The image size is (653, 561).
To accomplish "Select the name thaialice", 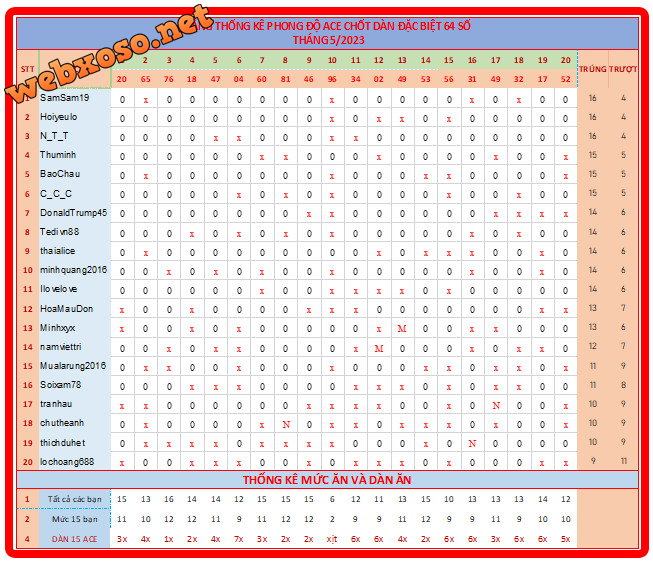I will pyautogui.click(x=57, y=251).
